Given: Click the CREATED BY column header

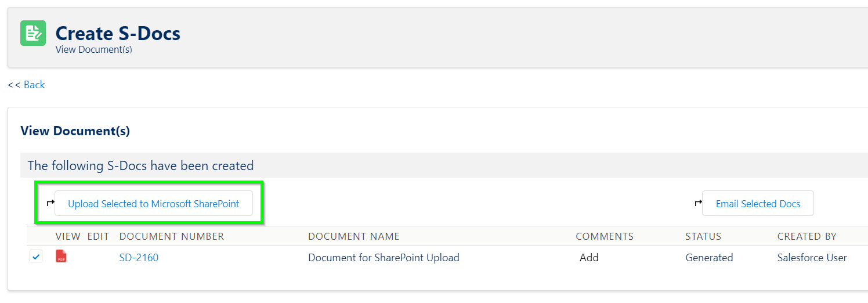Looking at the screenshot, I should tap(807, 236).
